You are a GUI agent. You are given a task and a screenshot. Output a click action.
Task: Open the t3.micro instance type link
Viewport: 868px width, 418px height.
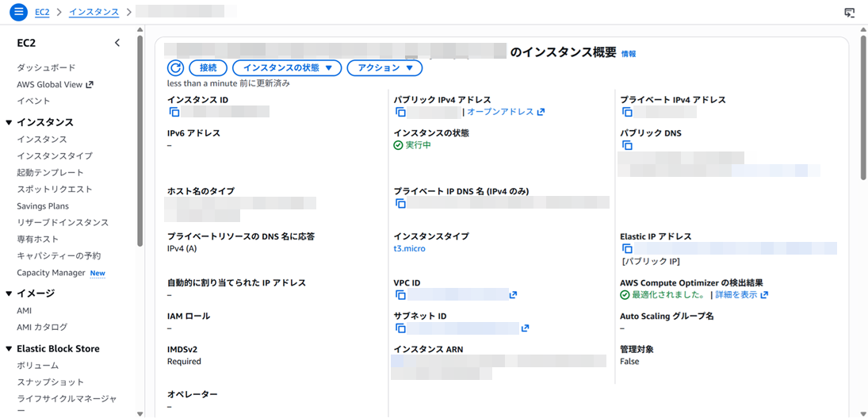pos(409,249)
